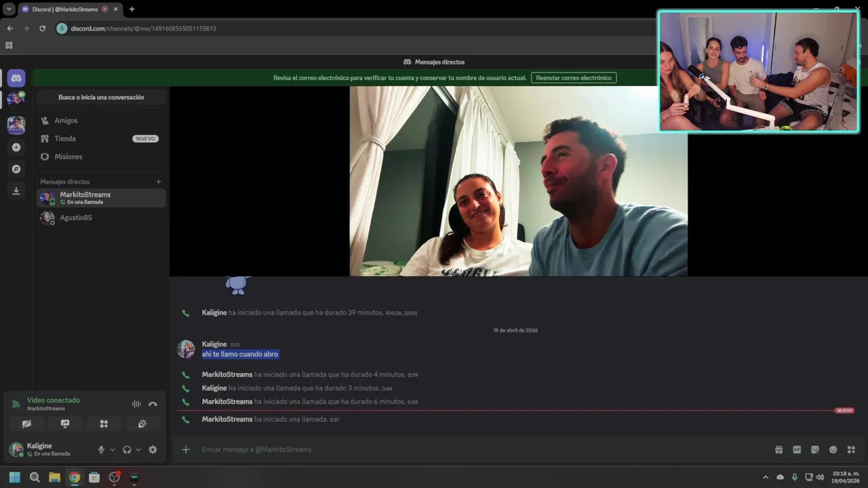This screenshot has width=868, height=488.
Task: Click the discord.com address bar
Action: (144, 28)
